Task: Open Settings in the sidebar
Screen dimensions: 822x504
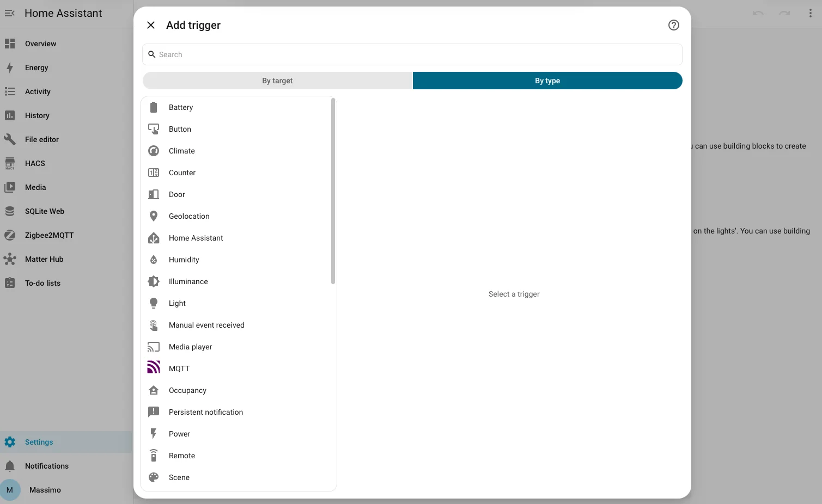Action: [x=66, y=442]
